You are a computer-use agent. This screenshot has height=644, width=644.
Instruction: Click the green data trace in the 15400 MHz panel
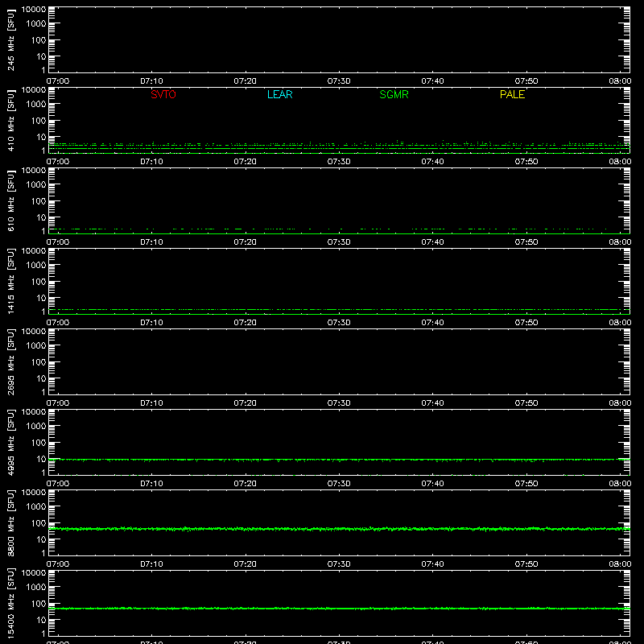[339, 609]
